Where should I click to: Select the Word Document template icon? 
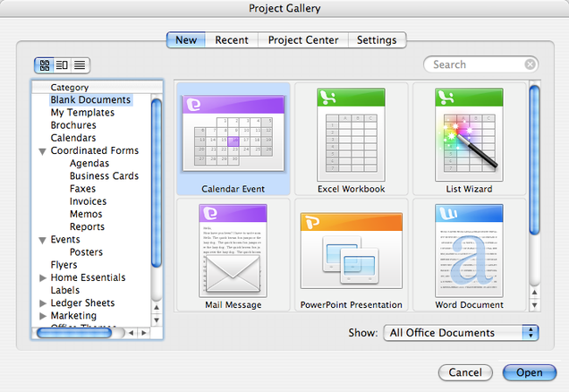coord(469,251)
